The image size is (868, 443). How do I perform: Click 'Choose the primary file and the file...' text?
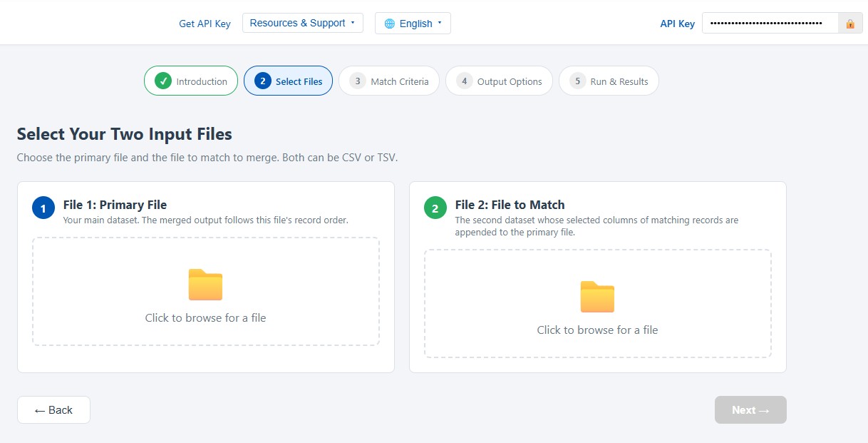coord(207,157)
